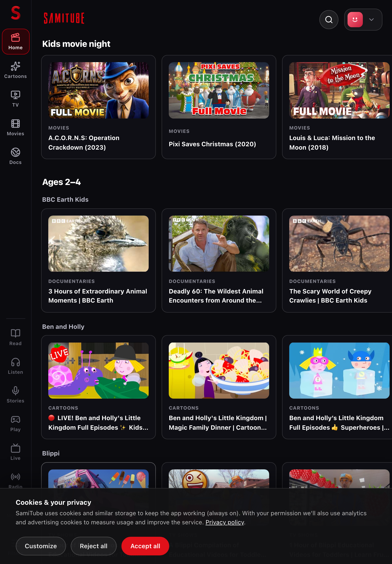Go to the Home section
This screenshot has width=392, height=564.
[16, 42]
